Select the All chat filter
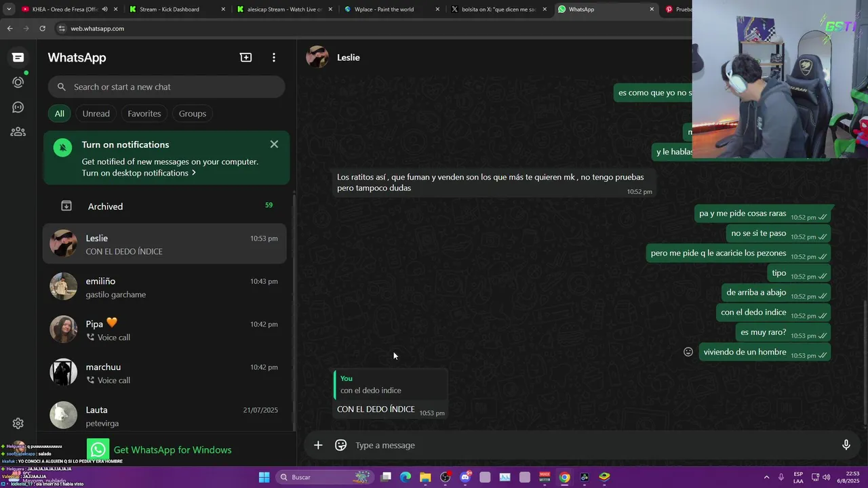This screenshot has width=868, height=488. click(x=60, y=113)
